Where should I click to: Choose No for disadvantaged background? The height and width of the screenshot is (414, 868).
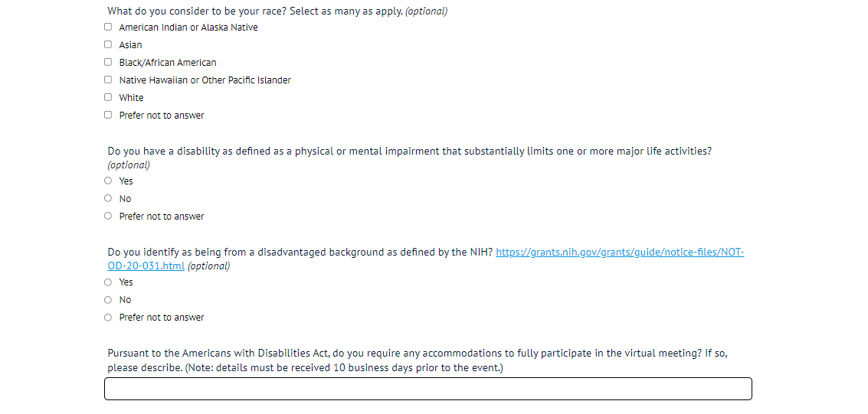point(108,300)
